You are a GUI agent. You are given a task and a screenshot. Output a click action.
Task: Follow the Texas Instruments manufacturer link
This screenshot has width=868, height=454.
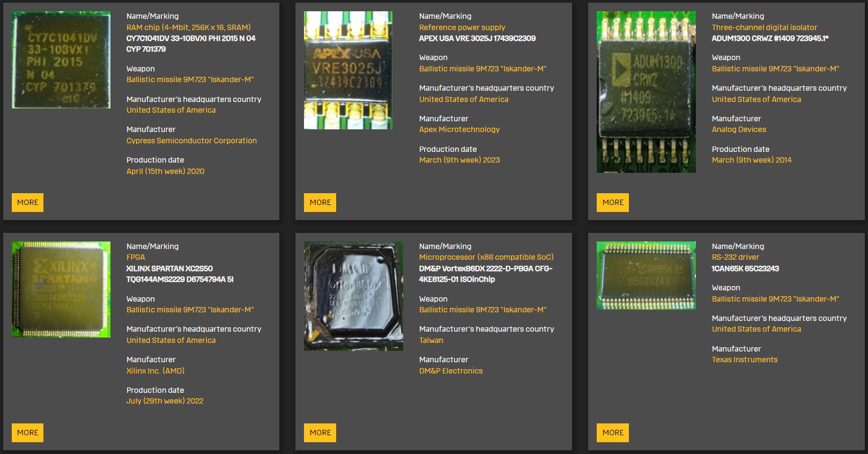point(744,360)
